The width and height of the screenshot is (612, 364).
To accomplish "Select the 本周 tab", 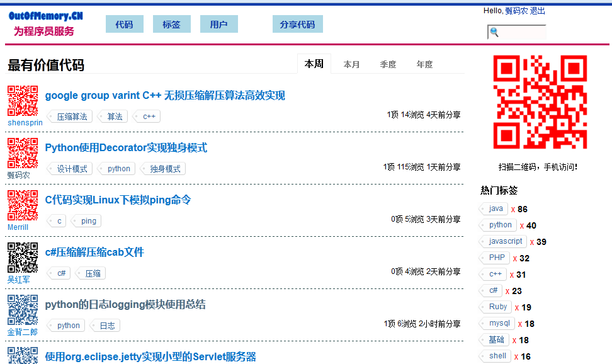I will coord(314,64).
